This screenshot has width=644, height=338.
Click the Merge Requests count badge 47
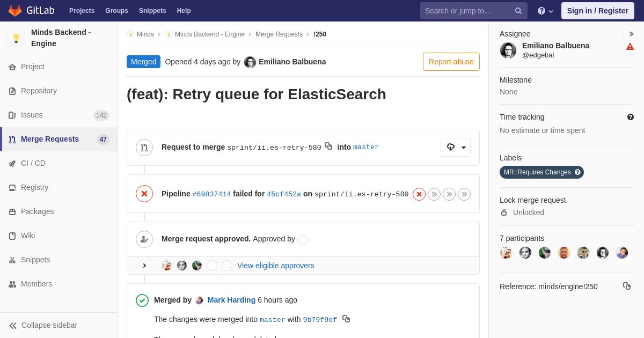point(103,139)
